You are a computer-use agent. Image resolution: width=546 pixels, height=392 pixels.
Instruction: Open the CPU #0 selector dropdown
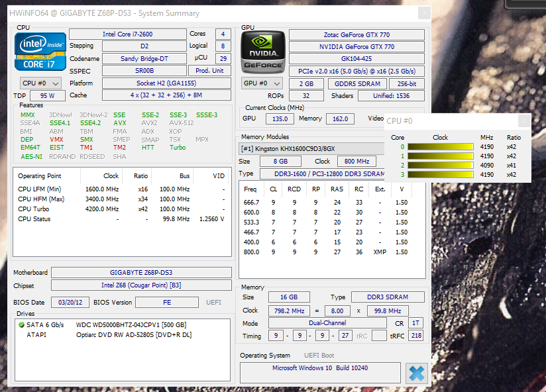(40, 83)
